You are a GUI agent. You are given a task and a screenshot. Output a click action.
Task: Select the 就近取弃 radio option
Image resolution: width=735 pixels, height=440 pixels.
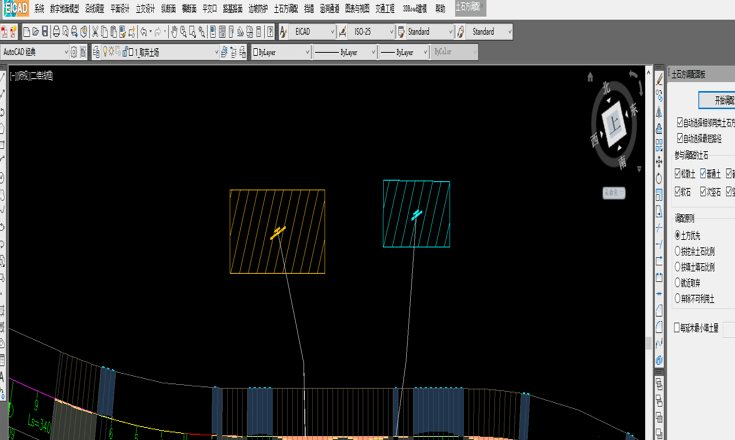point(677,282)
